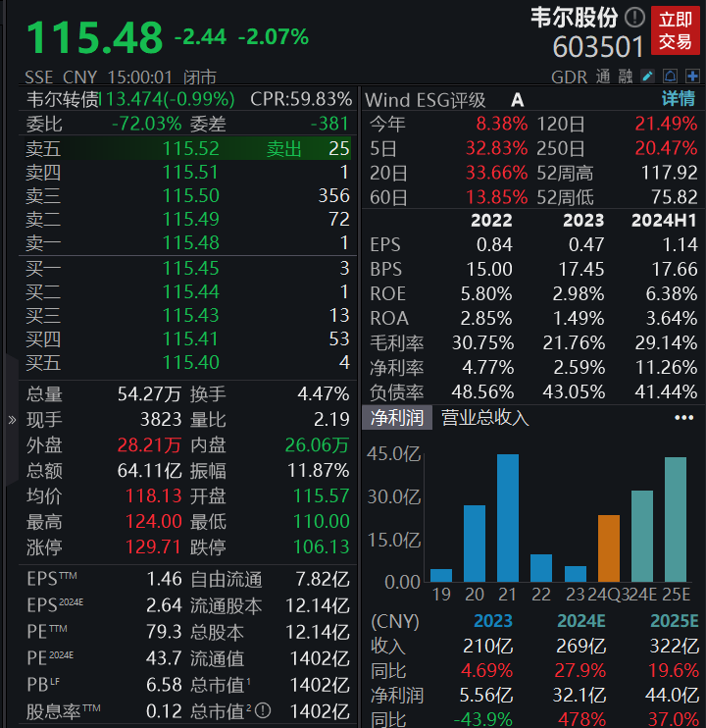Select the 卖三 price 115.50
Viewport: 706px width, 728px height.
190,195
